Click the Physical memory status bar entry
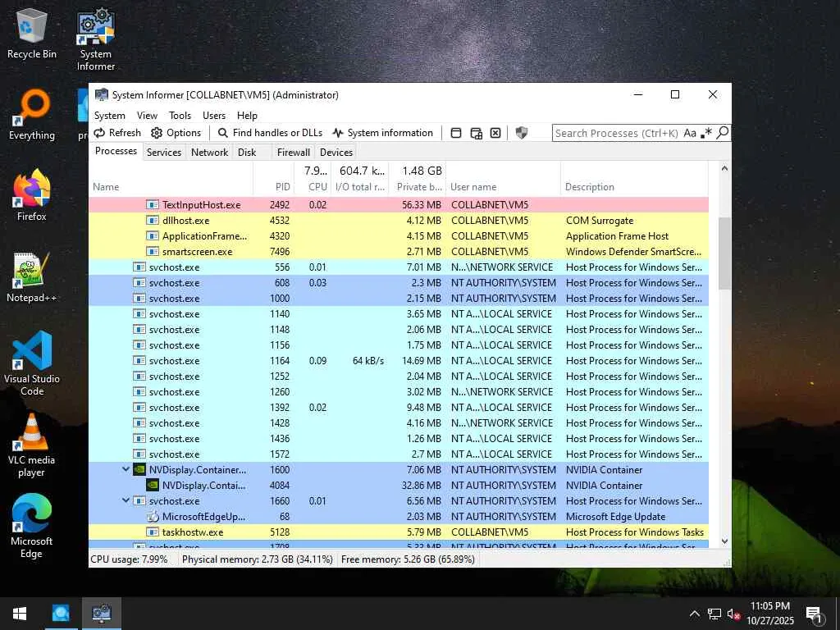 pyautogui.click(x=257, y=559)
